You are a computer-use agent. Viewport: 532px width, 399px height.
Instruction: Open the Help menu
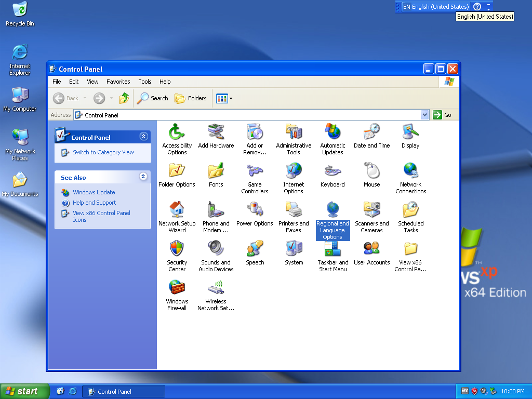(165, 82)
